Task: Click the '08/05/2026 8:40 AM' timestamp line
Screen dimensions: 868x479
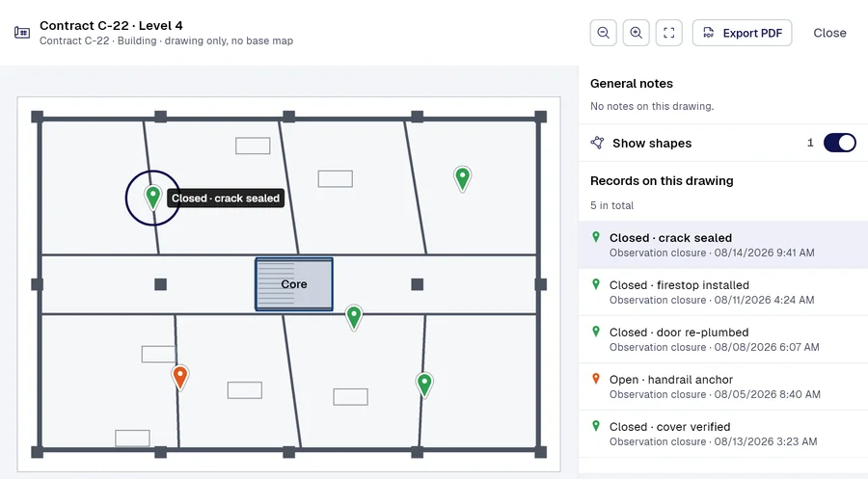Action: [715, 394]
